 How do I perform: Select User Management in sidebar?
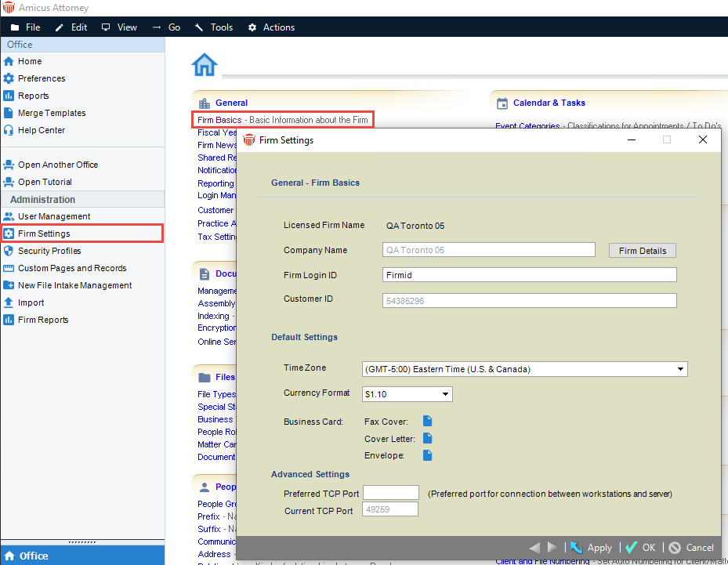coord(82,216)
